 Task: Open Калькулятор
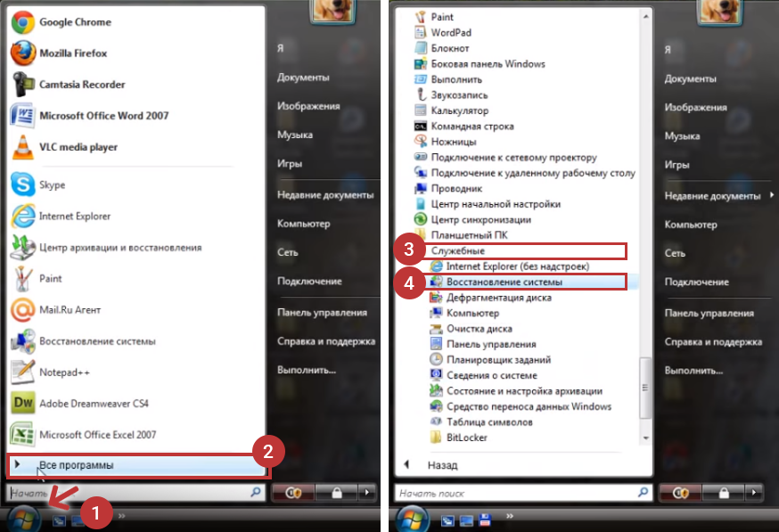pyautogui.click(x=452, y=110)
